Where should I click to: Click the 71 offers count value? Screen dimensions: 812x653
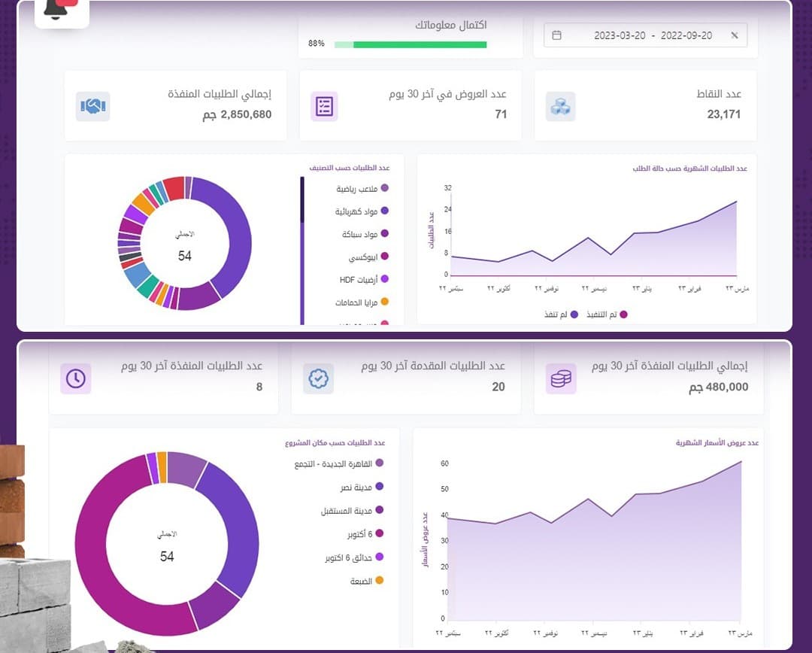coord(501,114)
